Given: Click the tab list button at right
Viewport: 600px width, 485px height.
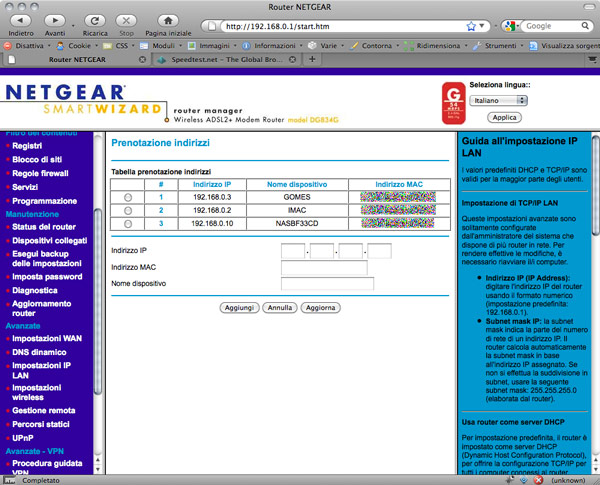Looking at the screenshot, I should tap(592, 59).
